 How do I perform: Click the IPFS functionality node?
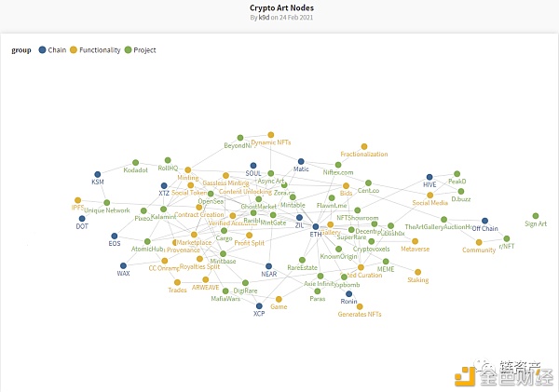[x=78, y=198]
